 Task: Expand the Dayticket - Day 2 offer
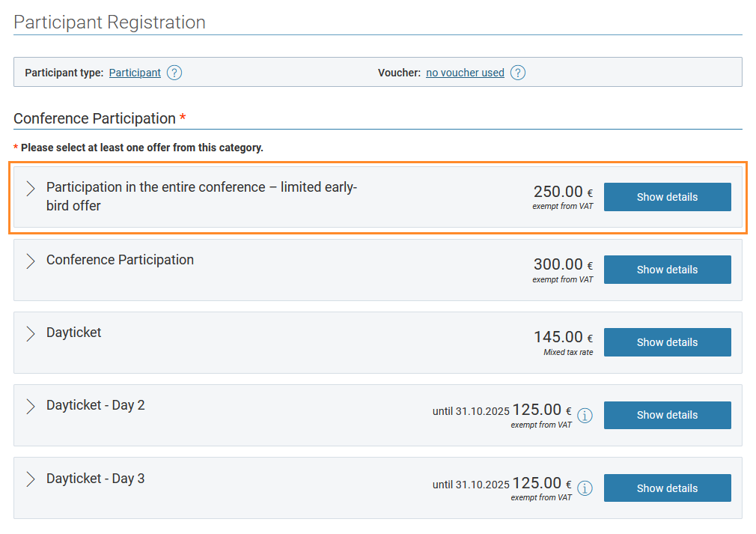coord(30,406)
